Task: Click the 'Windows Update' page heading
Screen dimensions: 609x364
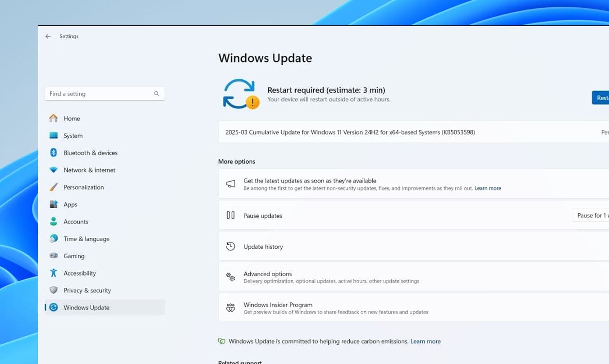Action: pos(265,58)
